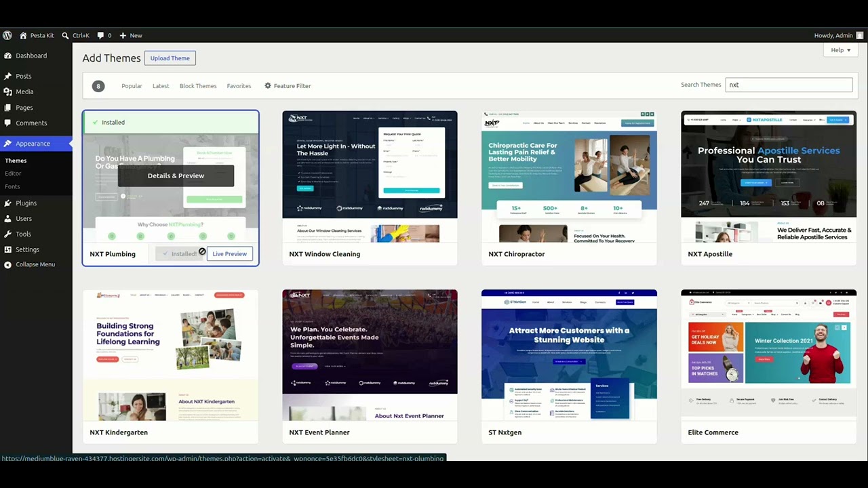
Task: Click the Collapse Menu arrow icon
Action: coord(7,264)
